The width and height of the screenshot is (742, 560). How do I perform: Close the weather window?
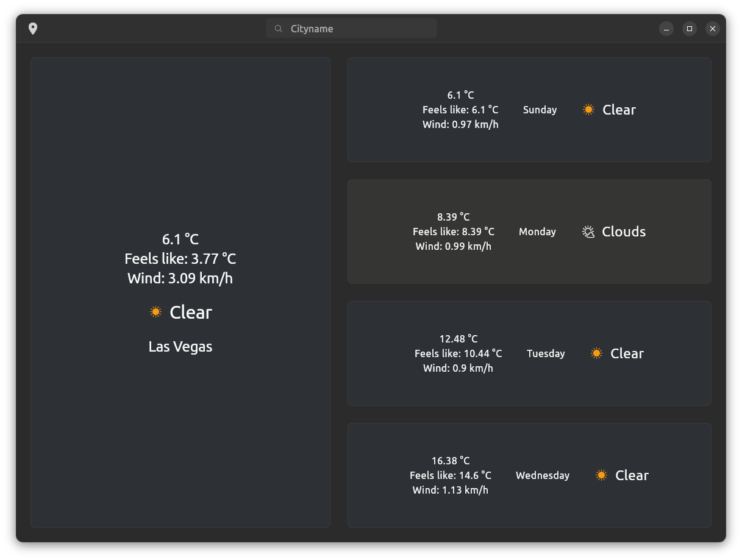(x=713, y=29)
